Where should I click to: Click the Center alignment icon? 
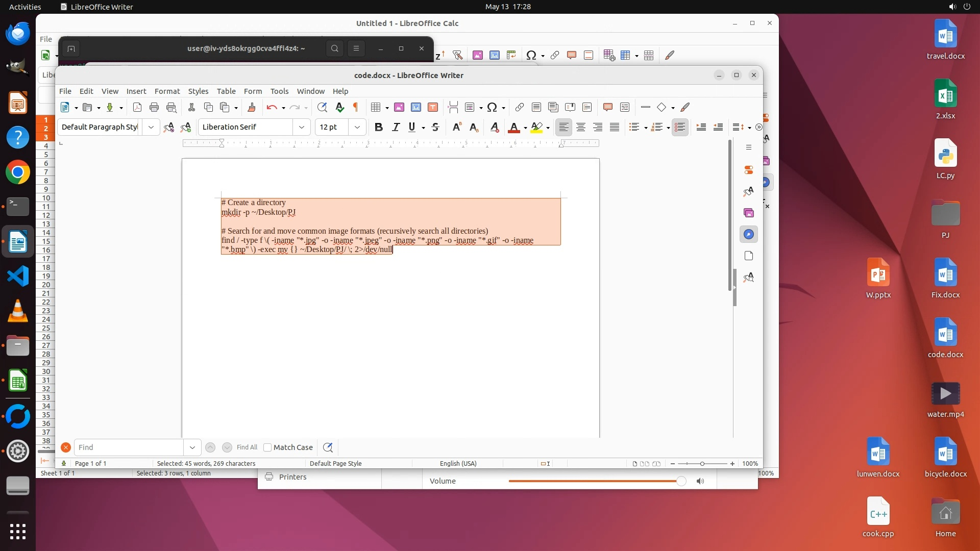pyautogui.click(x=581, y=127)
